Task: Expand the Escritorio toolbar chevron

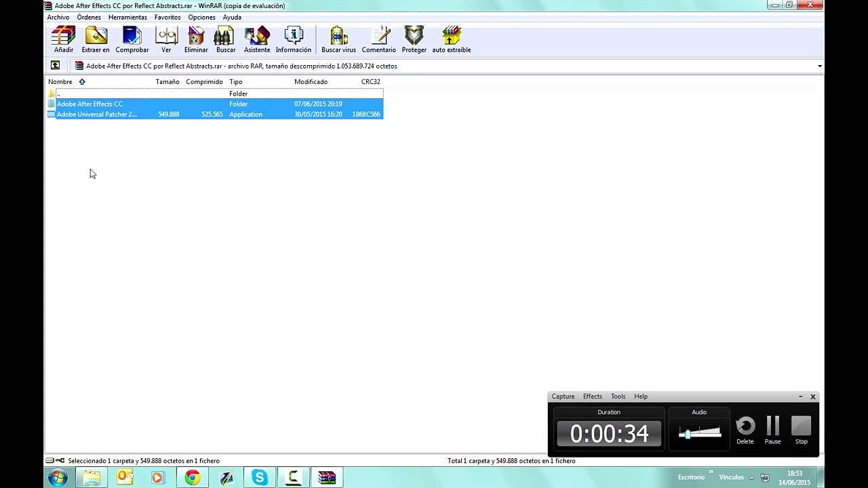Action: (711, 472)
